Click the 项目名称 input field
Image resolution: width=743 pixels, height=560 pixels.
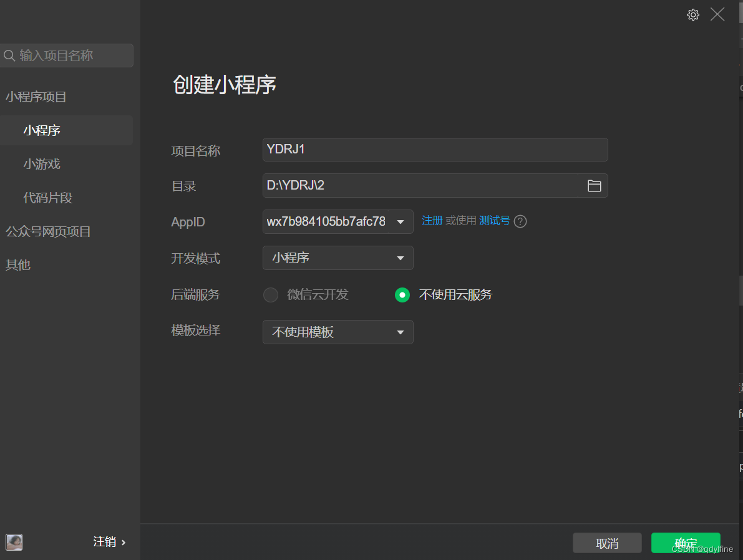point(435,150)
